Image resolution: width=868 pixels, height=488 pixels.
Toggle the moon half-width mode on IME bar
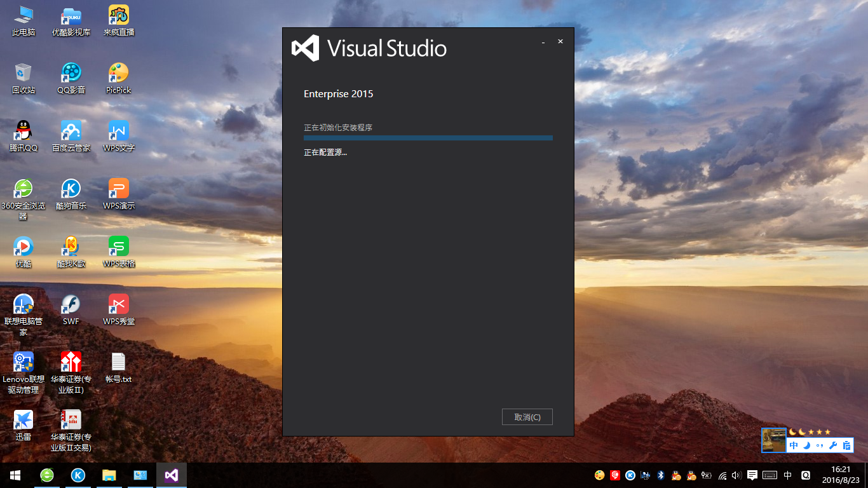807,446
